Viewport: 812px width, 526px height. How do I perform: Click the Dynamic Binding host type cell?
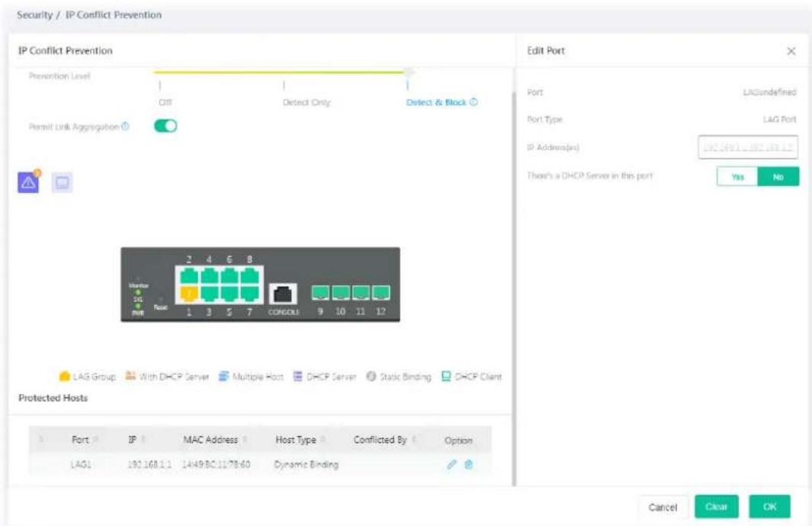[306, 464]
